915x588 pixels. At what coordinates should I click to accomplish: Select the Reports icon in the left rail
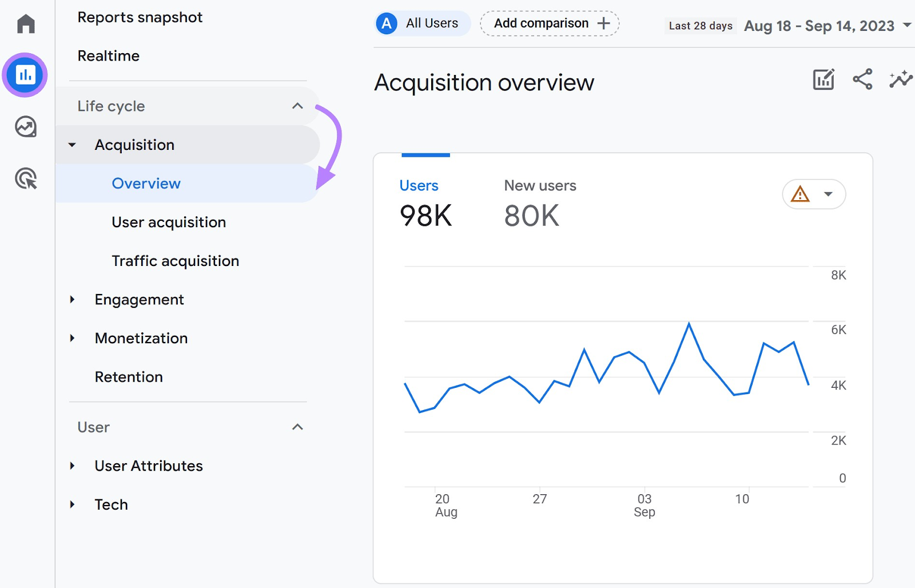point(25,74)
